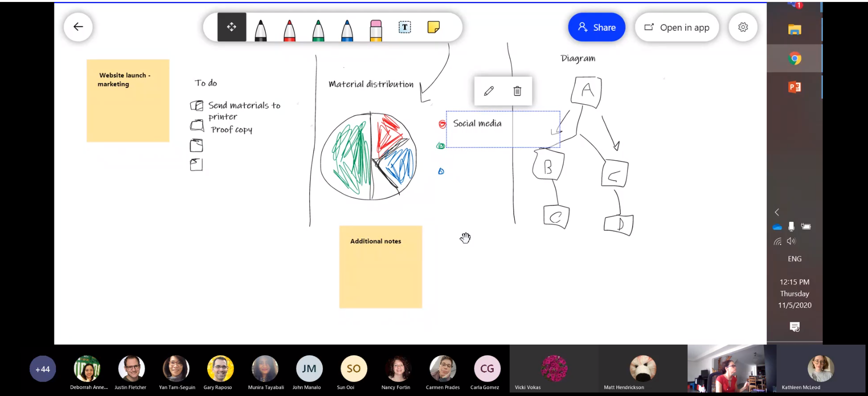868x396 pixels.
Task: Open Wi-Fi network tray icon
Action: click(777, 241)
